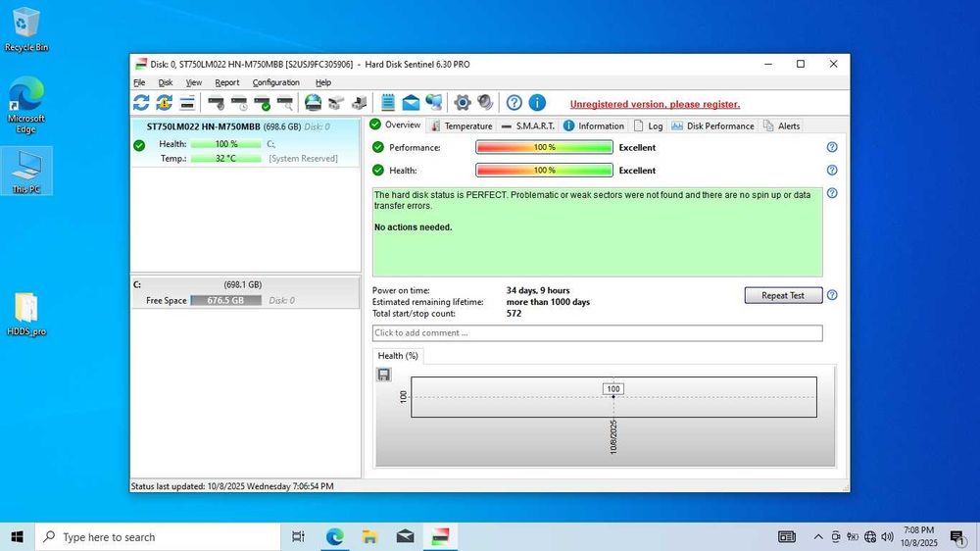Screen dimensions: 980x551
Task: Switch to the Alerts tab
Action: coord(781,125)
